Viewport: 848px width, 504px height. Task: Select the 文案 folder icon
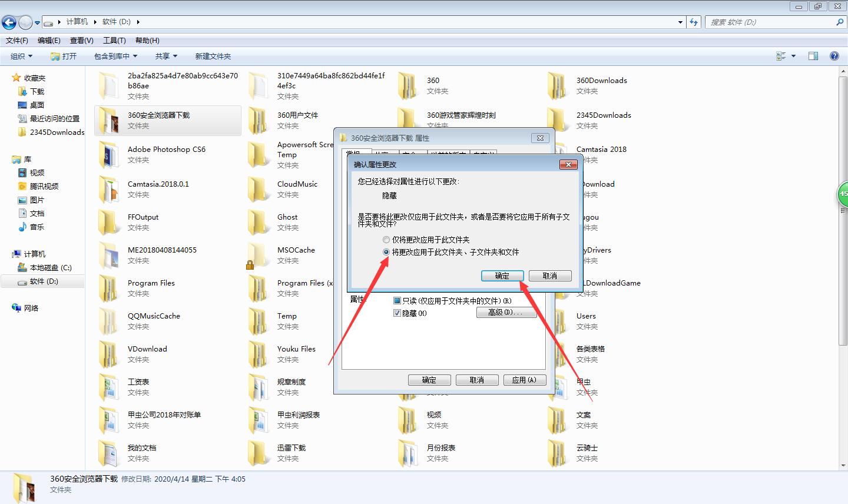coord(557,420)
